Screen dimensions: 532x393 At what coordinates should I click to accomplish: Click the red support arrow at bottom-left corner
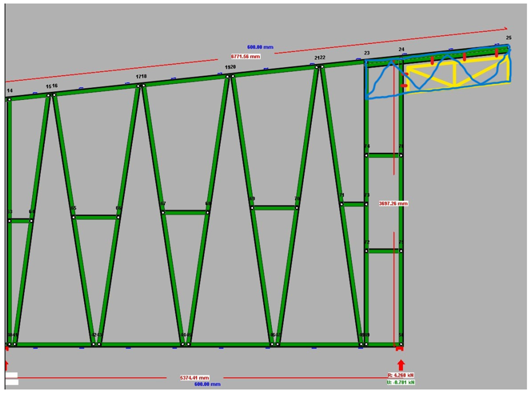pyautogui.click(x=6, y=364)
